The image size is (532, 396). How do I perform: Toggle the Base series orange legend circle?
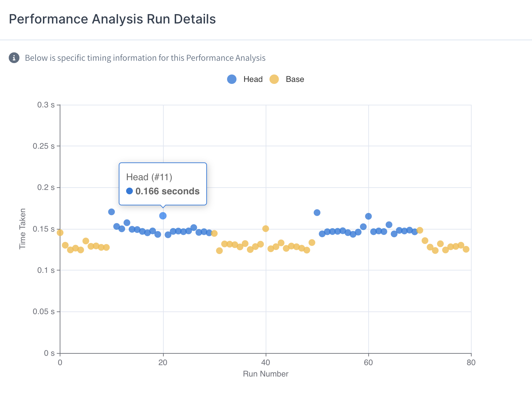pyautogui.click(x=274, y=79)
